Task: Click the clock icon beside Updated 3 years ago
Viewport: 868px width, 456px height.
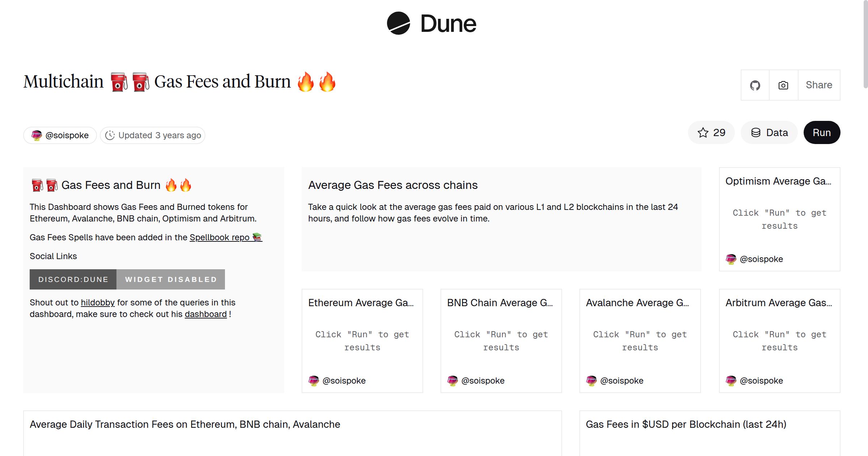Action: [x=110, y=135]
